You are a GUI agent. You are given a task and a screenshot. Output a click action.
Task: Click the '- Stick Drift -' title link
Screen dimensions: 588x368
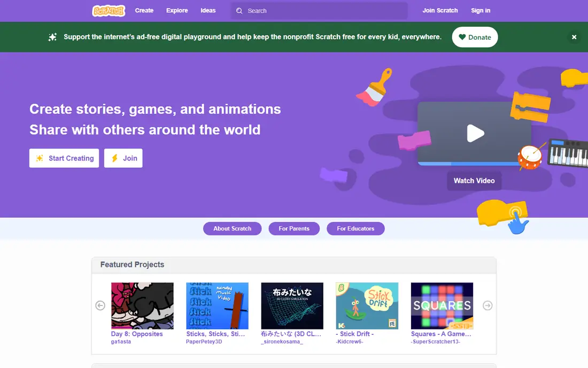coord(355,334)
